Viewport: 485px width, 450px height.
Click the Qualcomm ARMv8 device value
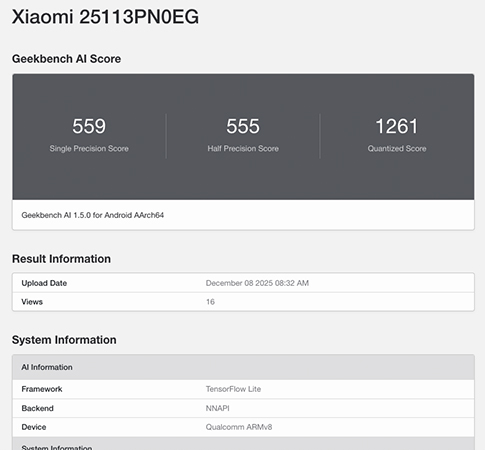[x=239, y=427]
